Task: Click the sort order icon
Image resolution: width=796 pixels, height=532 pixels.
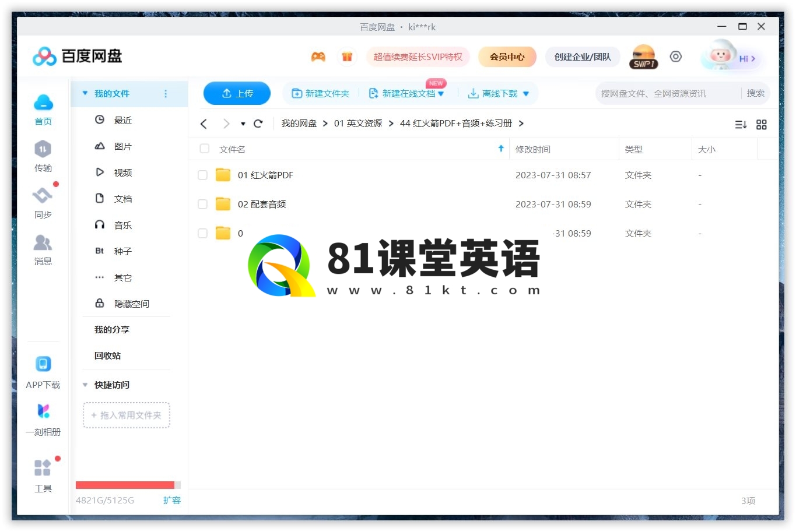Action: [x=741, y=125]
